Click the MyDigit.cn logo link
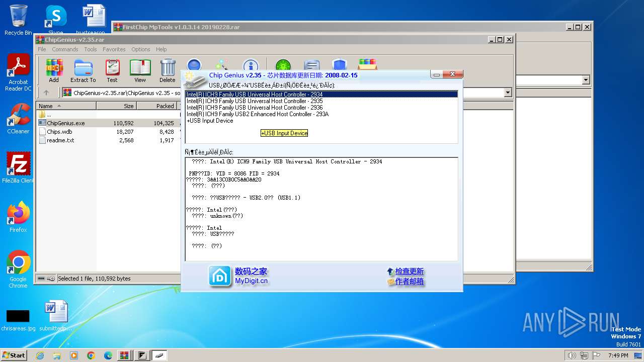This screenshot has width=644, height=362. pos(238,276)
